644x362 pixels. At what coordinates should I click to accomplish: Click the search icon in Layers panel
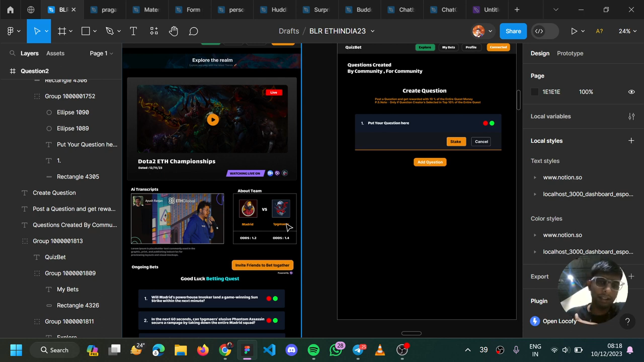click(x=12, y=53)
